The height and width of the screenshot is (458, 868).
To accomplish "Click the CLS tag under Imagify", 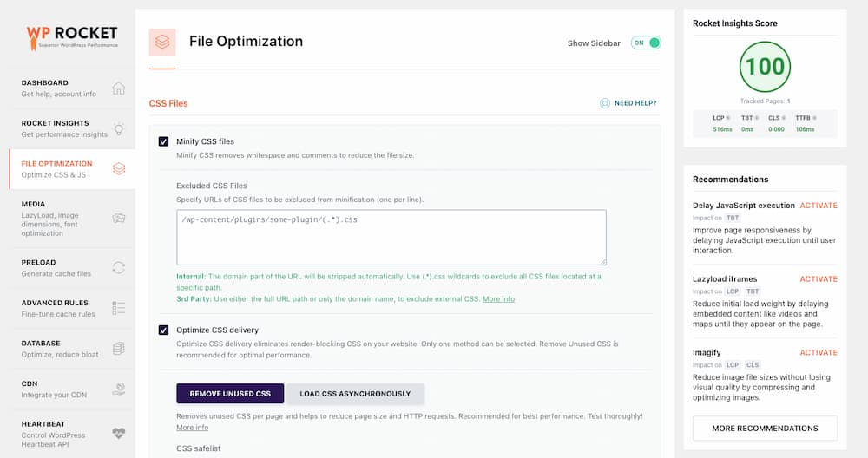I will click(x=753, y=365).
